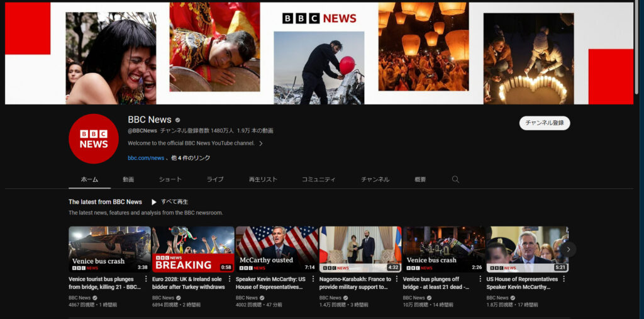Click the play icon beside すべて再生
The height and width of the screenshot is (319, 644).
(x=154, y=202)
